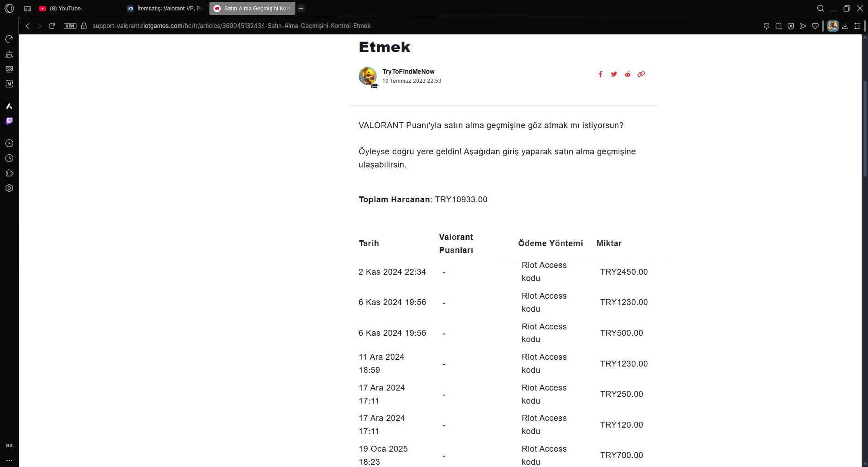Click the Valorant Puanları column header

point(456,243)
